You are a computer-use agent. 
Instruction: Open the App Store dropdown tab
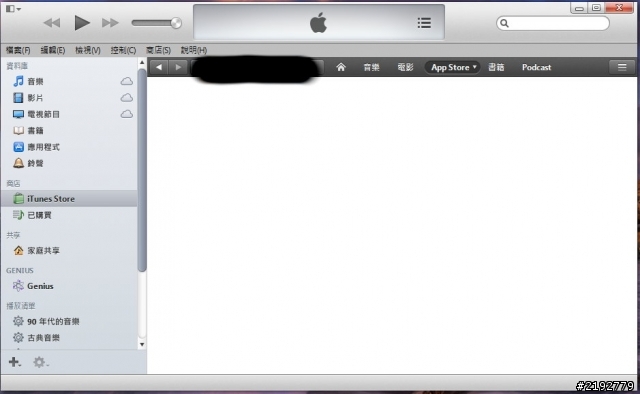453,67
